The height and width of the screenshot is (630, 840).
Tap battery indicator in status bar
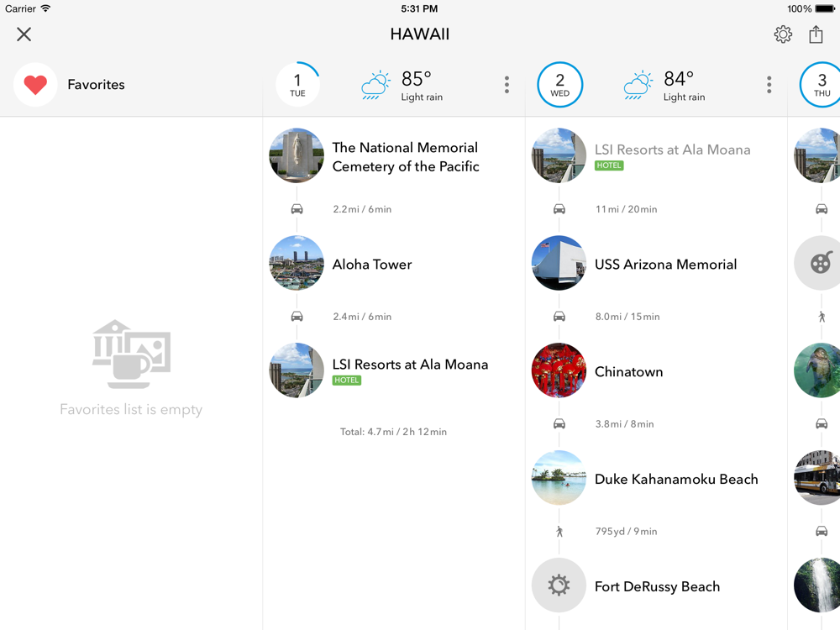pos(825,8)
